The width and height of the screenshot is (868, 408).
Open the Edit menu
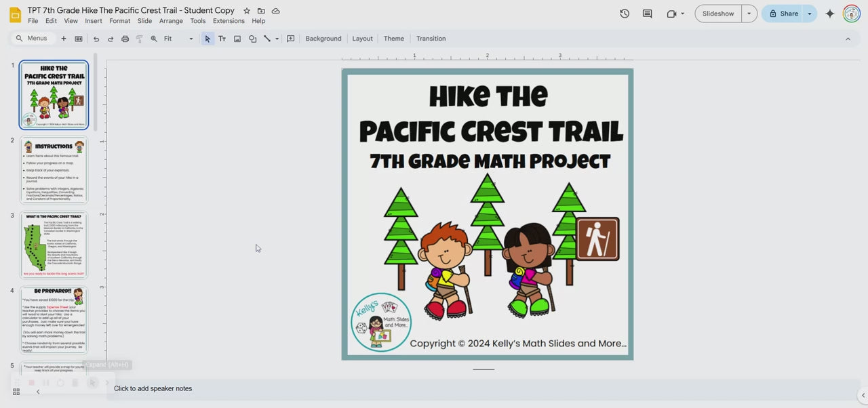tap(51, 21)
